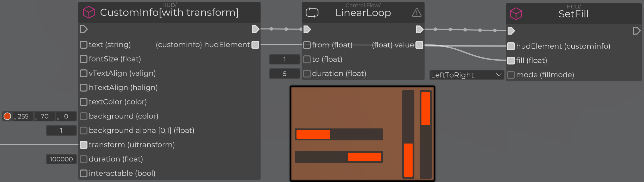Viewport: 644px width, 182px height.
Task: Click the red channel field showing 255
Action: [x=23, y=116]
